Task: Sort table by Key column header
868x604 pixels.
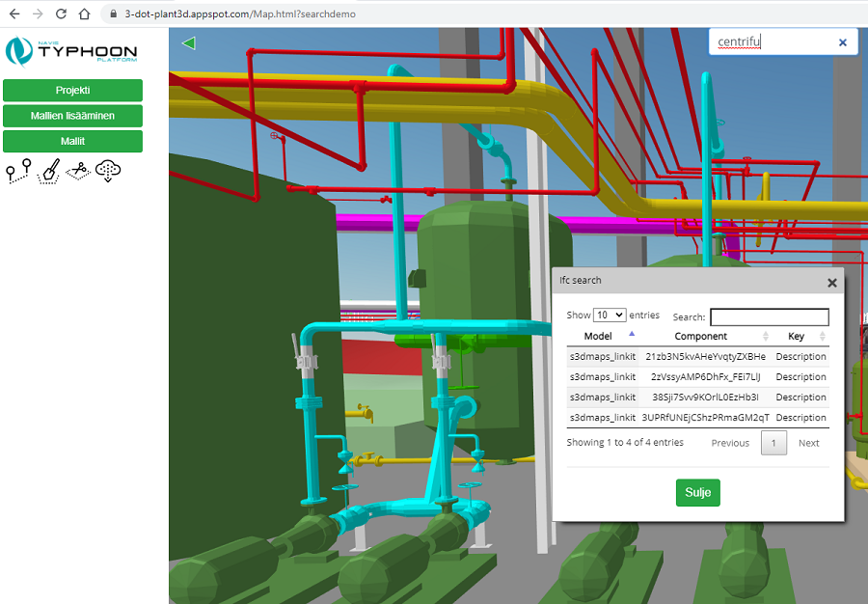Action: (x=797, y=336)
